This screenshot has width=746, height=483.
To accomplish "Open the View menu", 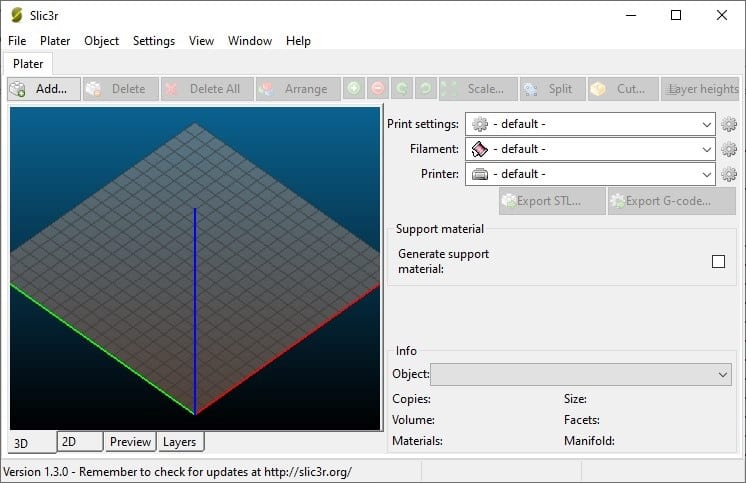I will coord(201,41).
